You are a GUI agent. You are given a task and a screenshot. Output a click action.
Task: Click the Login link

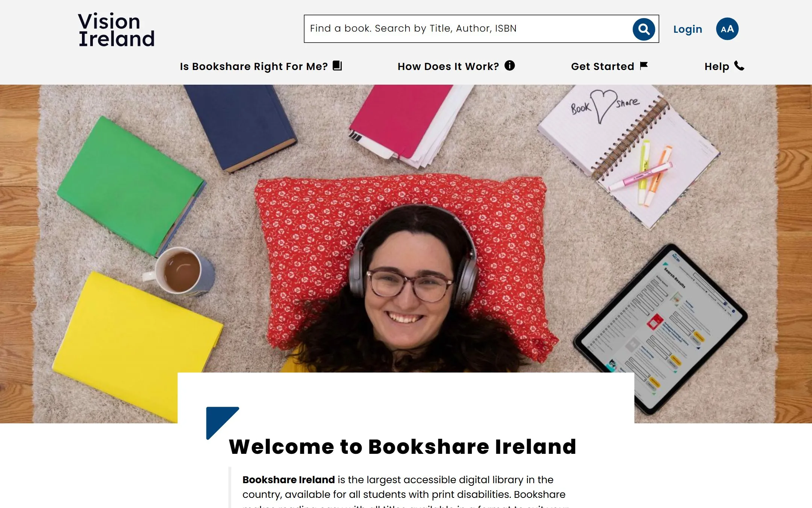(688, 29)
